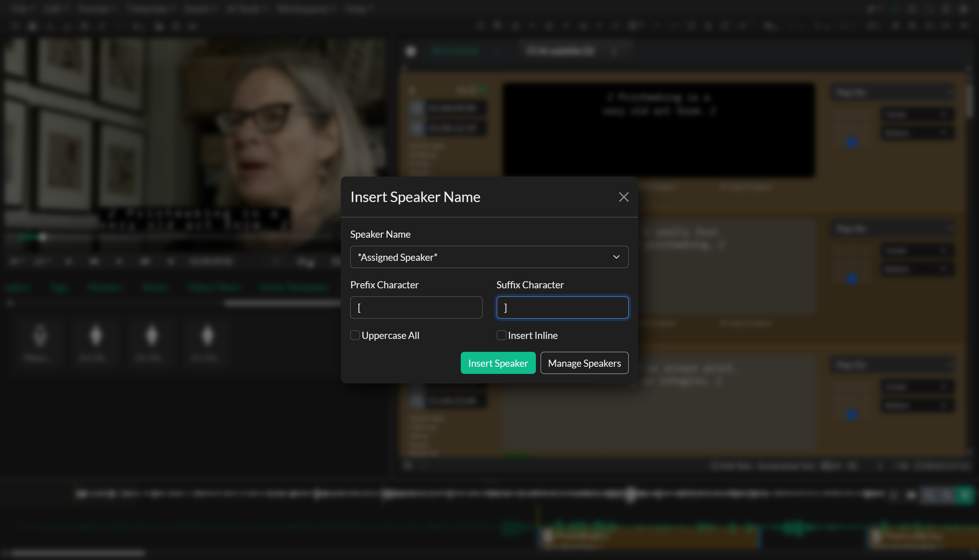This screenshot has width=979, height=560.
Task: Click the second microphone-shaped icon in lower-left panel
Action: 95,336
